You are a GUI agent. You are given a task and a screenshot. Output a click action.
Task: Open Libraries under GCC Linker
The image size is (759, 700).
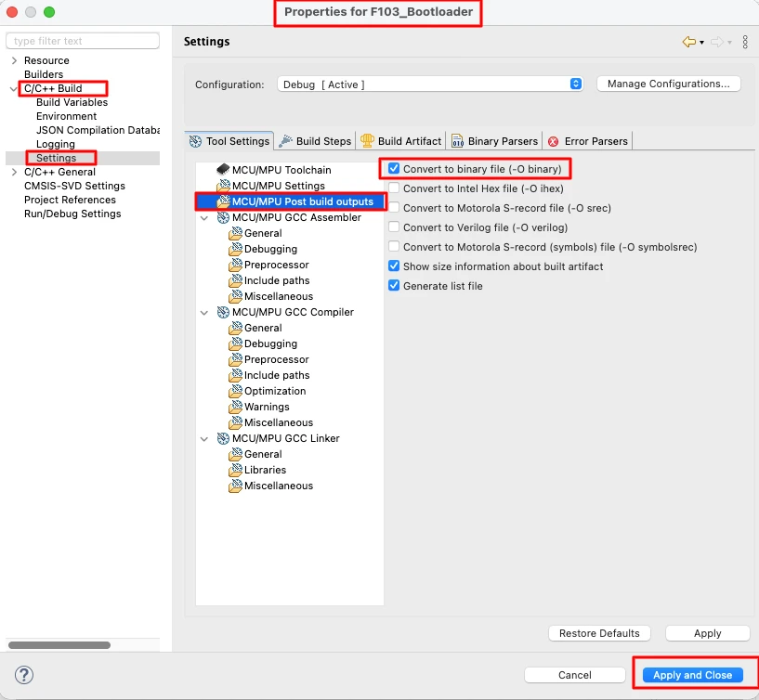[265, 470]
